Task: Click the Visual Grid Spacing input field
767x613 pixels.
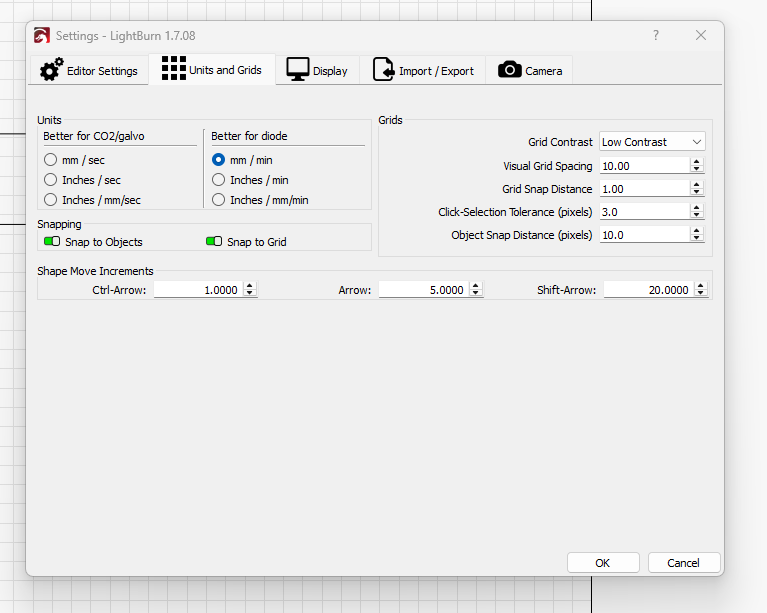Action: (644, 166)
